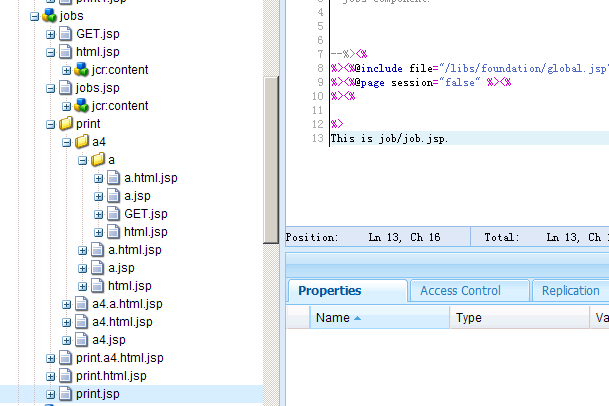Collapse the print folder
The image size is (609, 406).
50,124
